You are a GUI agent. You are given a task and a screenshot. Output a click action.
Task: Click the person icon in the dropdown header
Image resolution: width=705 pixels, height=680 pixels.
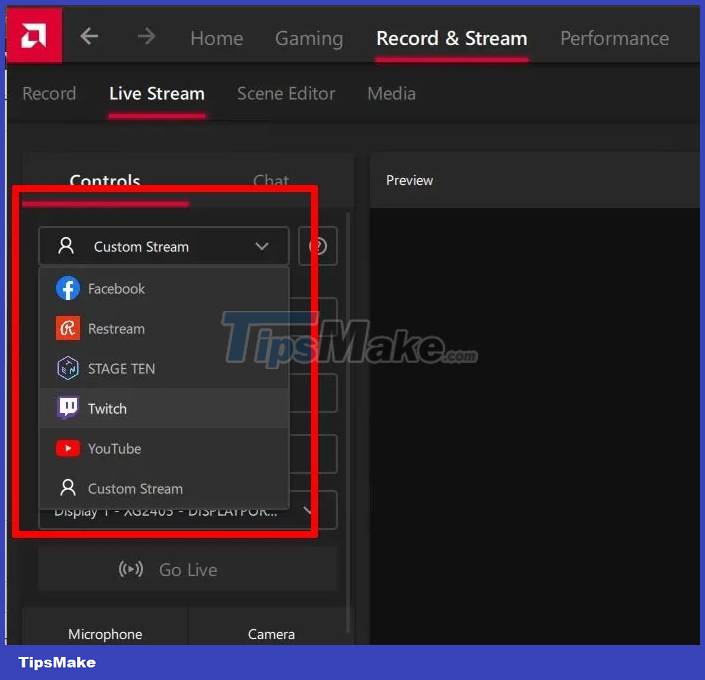pyautogui.click(x=66, y=246)
